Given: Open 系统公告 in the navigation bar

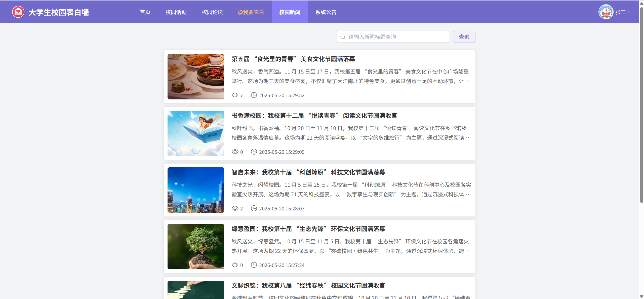Looking at the screenshot, I should pos(326,12).
